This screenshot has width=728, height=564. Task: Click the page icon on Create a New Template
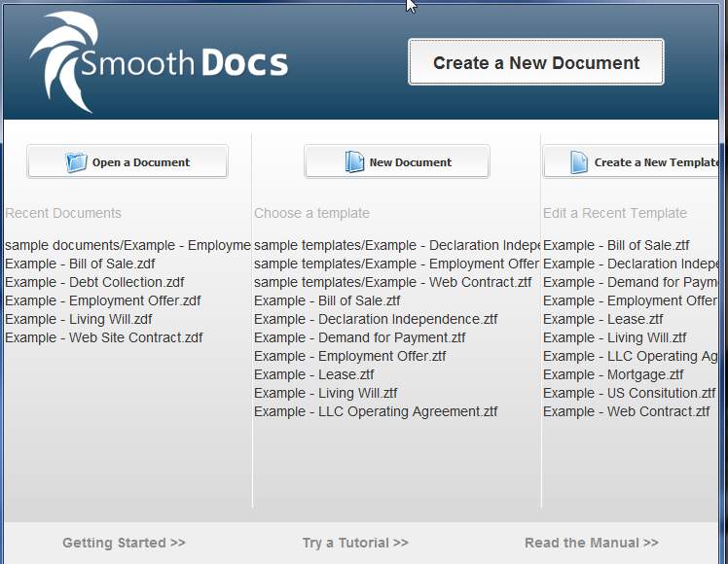[x=579, y=162]
